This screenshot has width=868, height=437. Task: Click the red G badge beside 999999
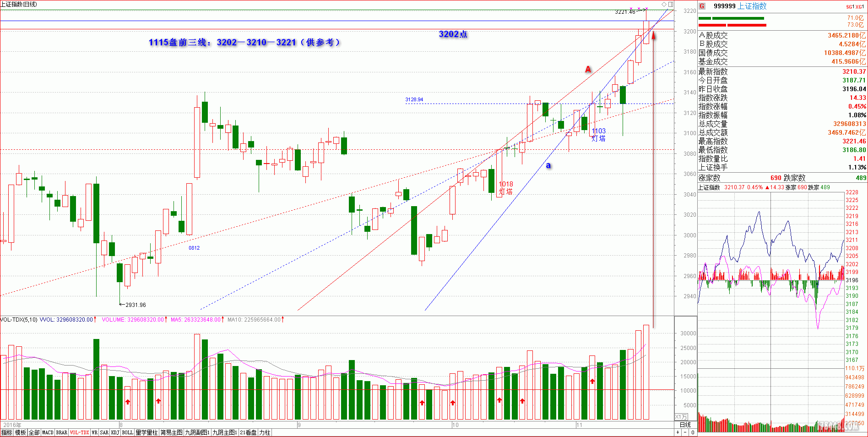[702, 6]
